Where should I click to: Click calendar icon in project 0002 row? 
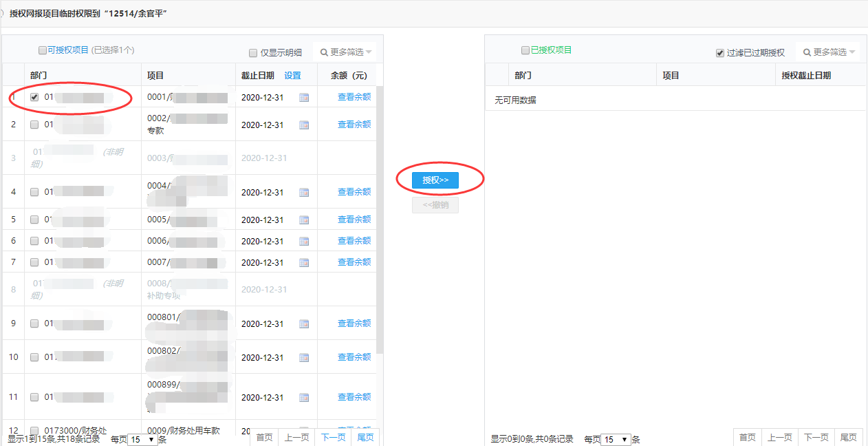[304, 125]
